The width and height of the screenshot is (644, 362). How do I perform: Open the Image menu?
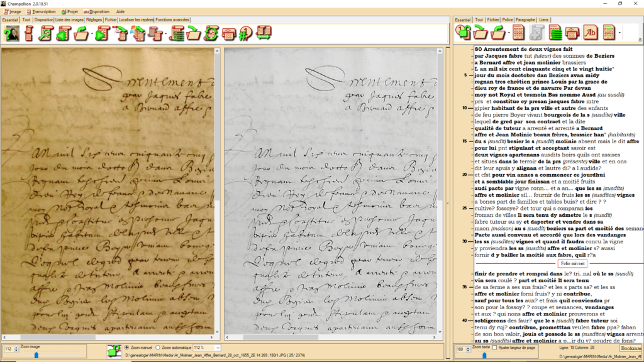click(x=13, y=12)
